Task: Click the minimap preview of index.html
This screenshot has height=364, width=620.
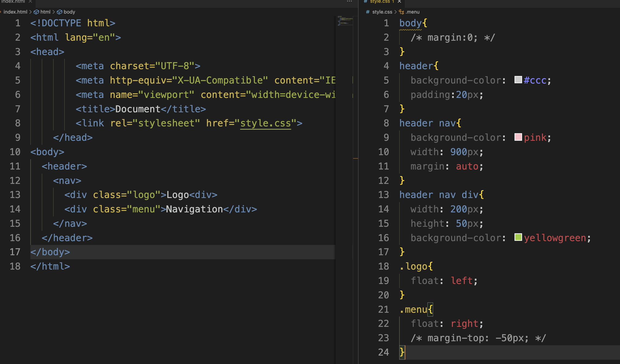Action: pyautogui.click(x=345, y=21)
